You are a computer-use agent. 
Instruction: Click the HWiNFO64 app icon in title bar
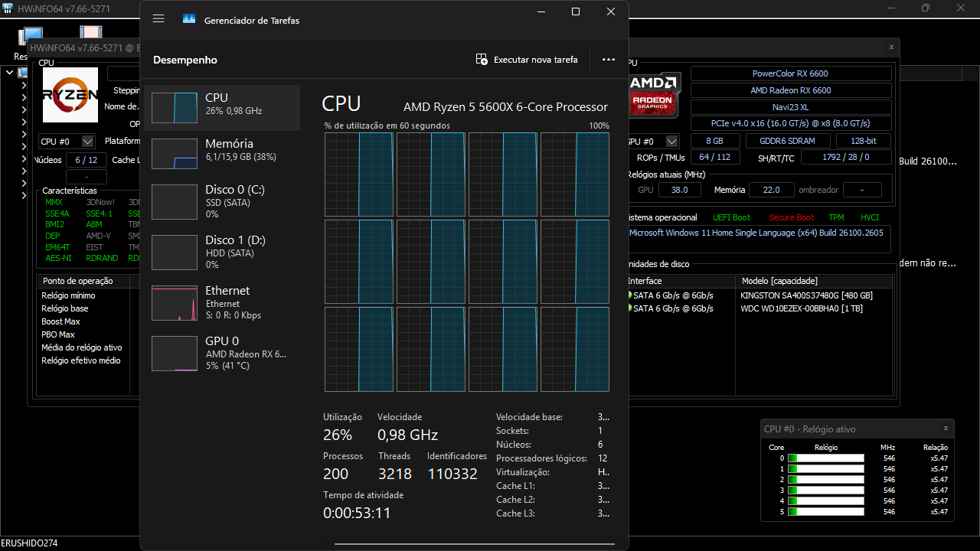click(6, 7)
